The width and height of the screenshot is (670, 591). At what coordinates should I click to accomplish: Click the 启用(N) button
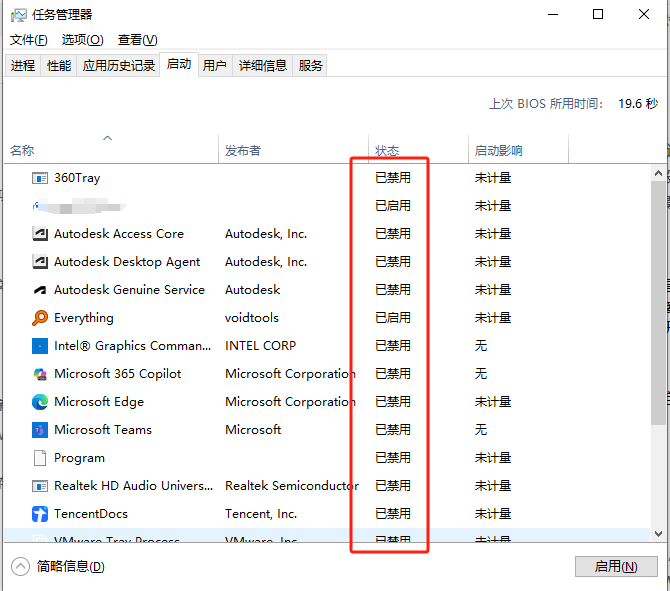click(616, 567)
